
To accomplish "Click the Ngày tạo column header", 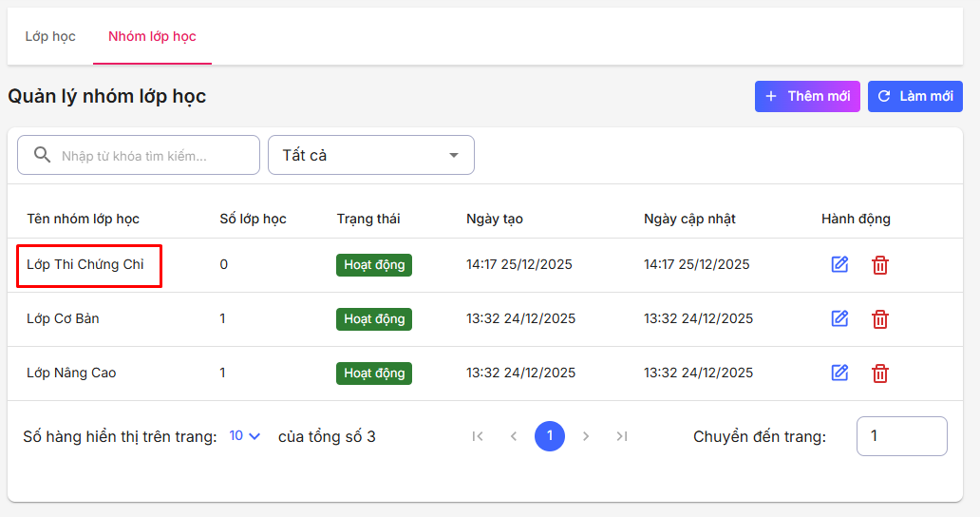I will click(x=495, y=219).
